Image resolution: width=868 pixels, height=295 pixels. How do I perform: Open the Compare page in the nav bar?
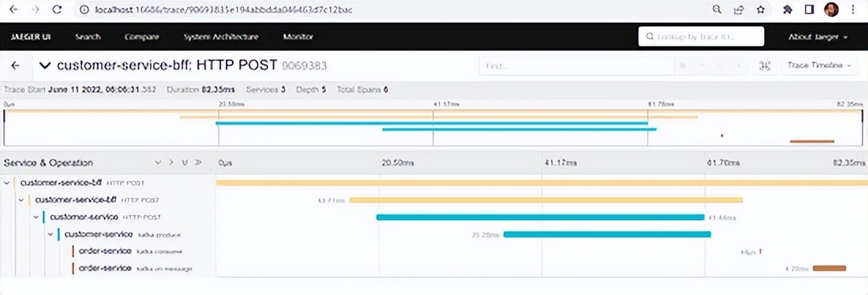coord(142,37)
